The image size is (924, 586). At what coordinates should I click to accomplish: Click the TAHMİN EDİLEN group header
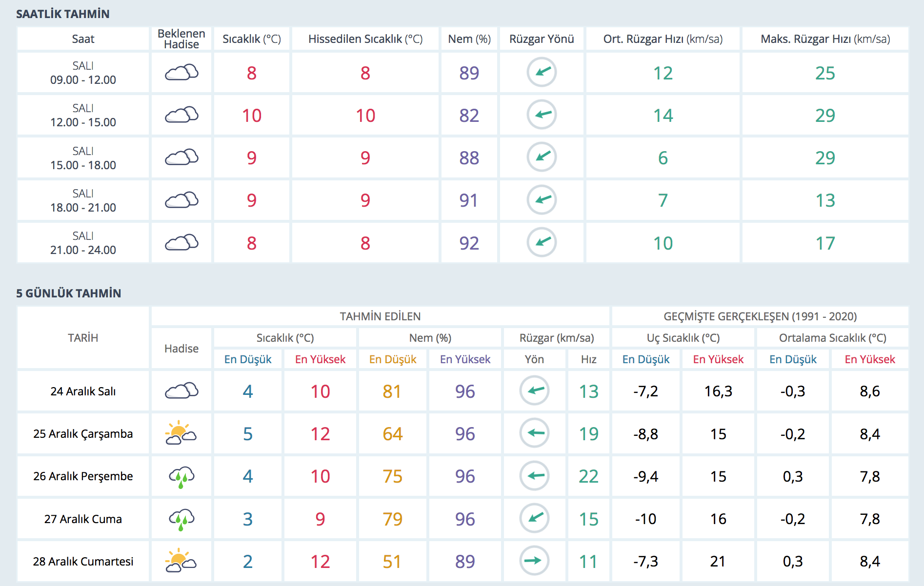click(380, 316)
